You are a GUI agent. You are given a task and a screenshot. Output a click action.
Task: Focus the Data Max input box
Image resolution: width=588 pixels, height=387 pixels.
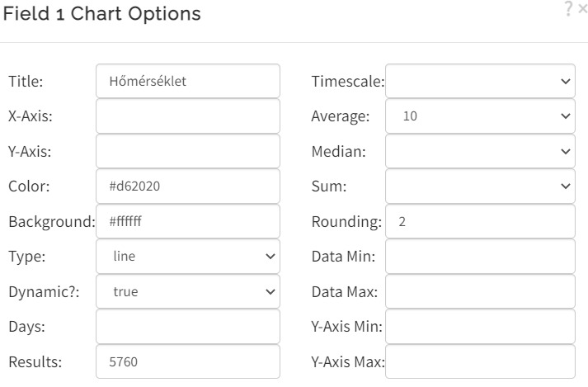tap(480, 291)
